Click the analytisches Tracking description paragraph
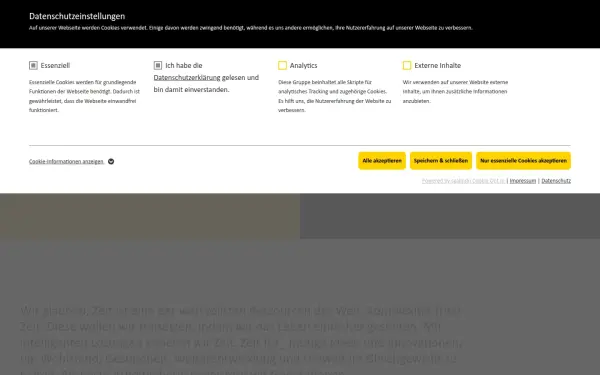This screenshot has width=600, height=375. pos(334,96)
